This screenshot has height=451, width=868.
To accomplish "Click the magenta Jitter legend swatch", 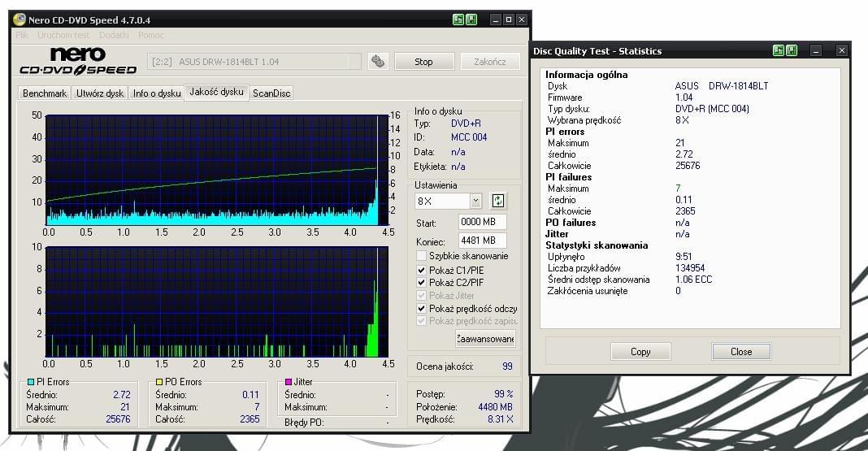I will pos(288,382).
